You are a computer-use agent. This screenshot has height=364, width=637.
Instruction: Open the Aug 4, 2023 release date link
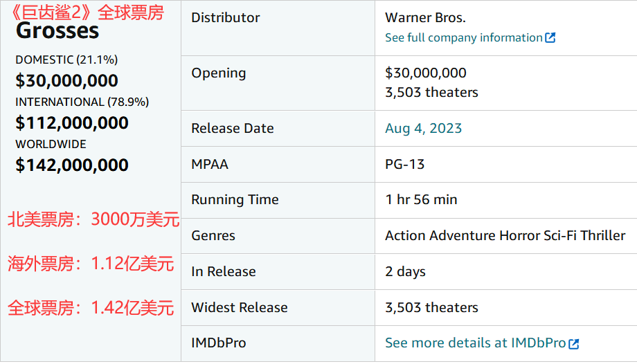coord(423,129)
